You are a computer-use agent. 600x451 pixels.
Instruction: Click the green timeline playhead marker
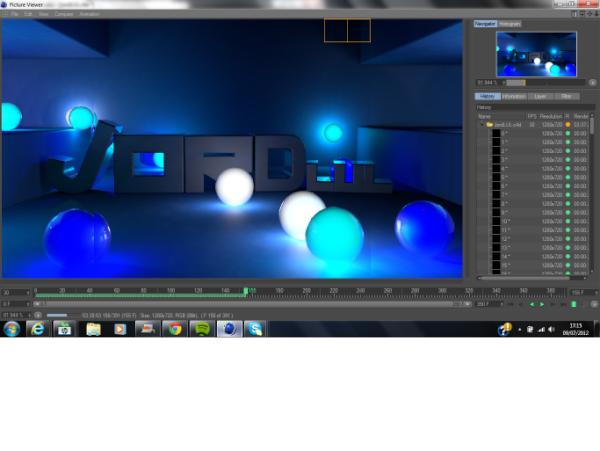coord(246,291)
